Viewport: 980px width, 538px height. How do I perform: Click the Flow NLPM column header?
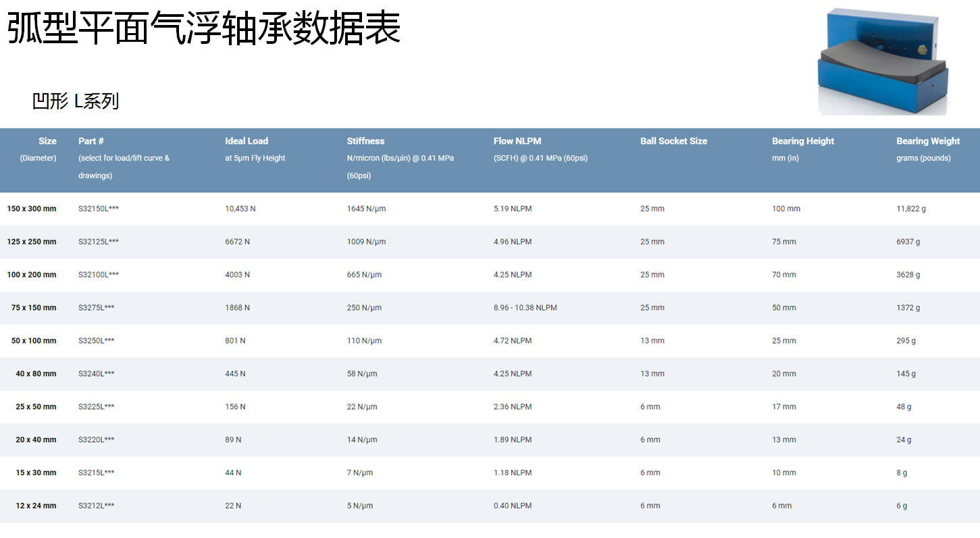point(517,141)
